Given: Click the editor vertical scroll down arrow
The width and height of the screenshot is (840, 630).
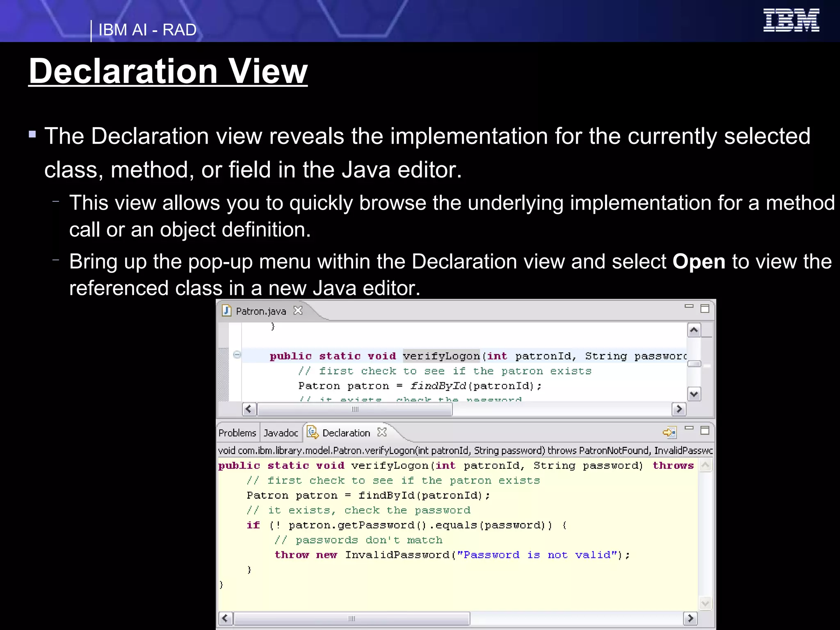Looking at the screenshot, I should tap(694, 394).
